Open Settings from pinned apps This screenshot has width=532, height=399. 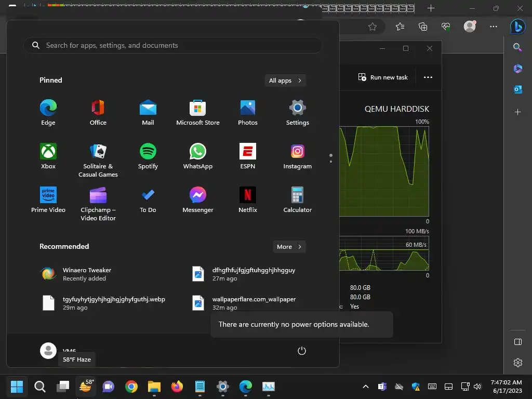pyautogui.click(x=298, y=113)
